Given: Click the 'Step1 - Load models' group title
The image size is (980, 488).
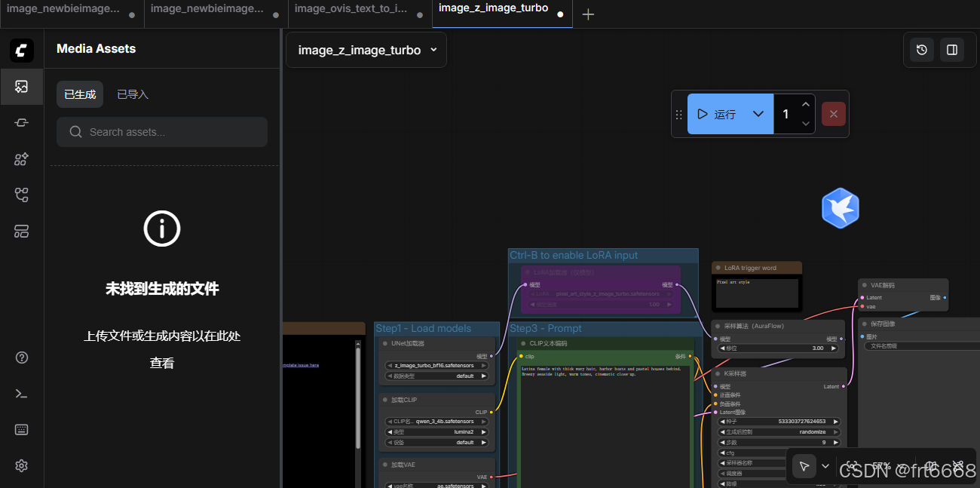Looking at the screenshot, I should [423, 328].
